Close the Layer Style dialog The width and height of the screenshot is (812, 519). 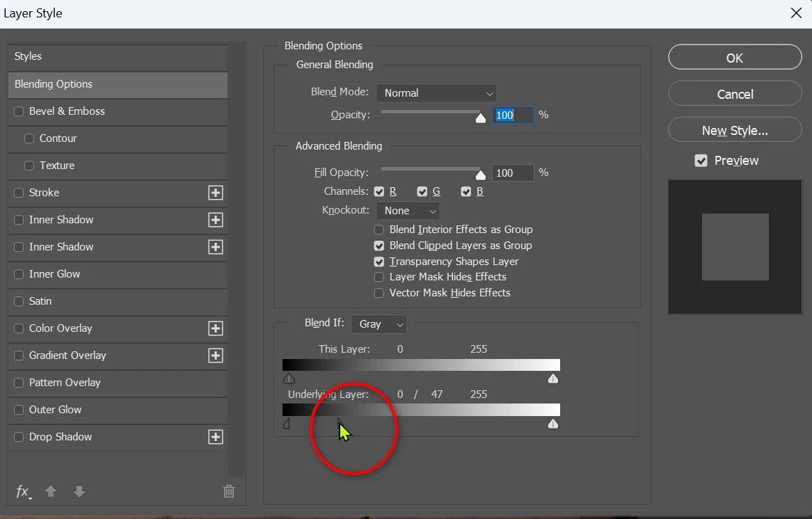tap(797, 13)
